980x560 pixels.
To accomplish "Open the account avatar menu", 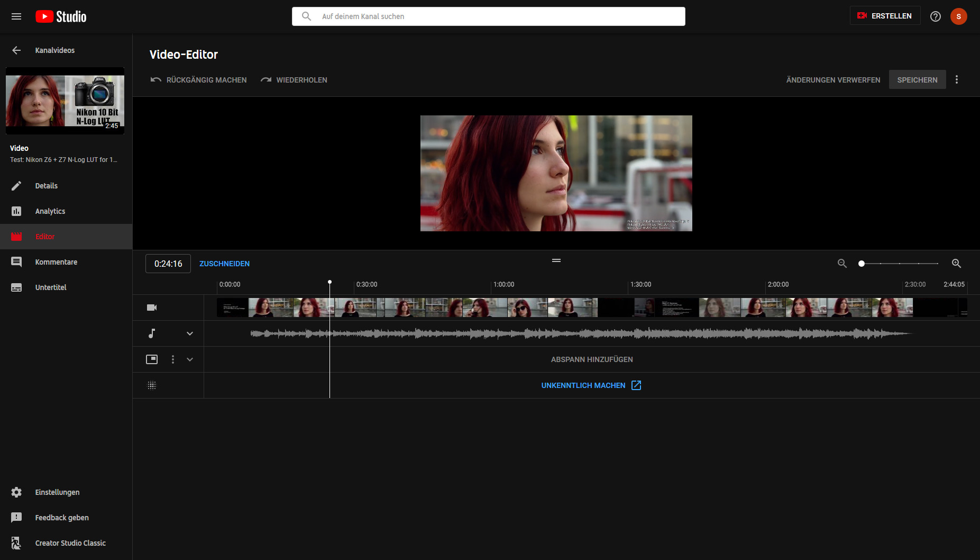I will pyautogui.click(x=958, y=16).
